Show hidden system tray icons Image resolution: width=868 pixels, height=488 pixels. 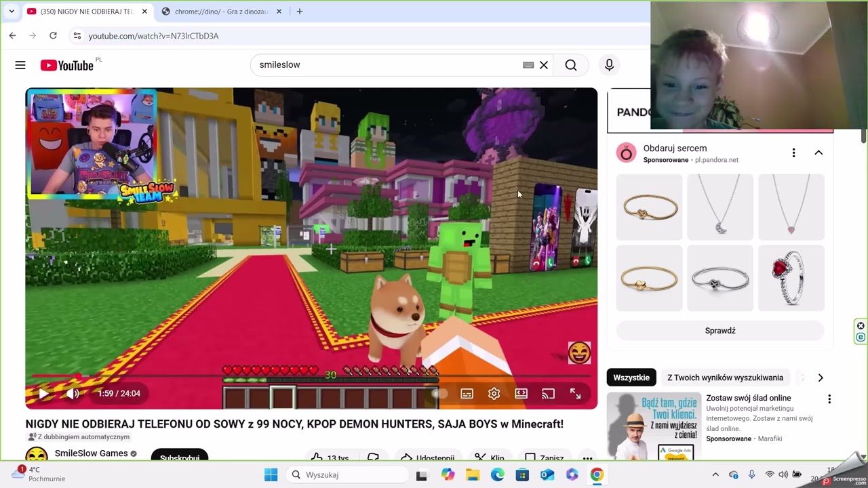[x=715, y=474]
